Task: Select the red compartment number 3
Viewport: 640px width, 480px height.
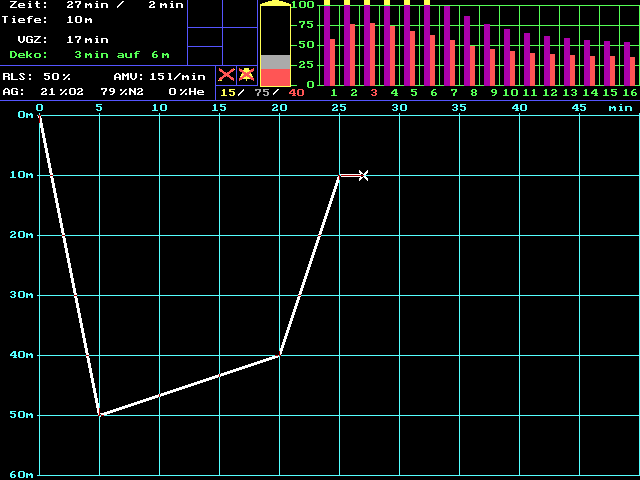Action: point(374,92)
